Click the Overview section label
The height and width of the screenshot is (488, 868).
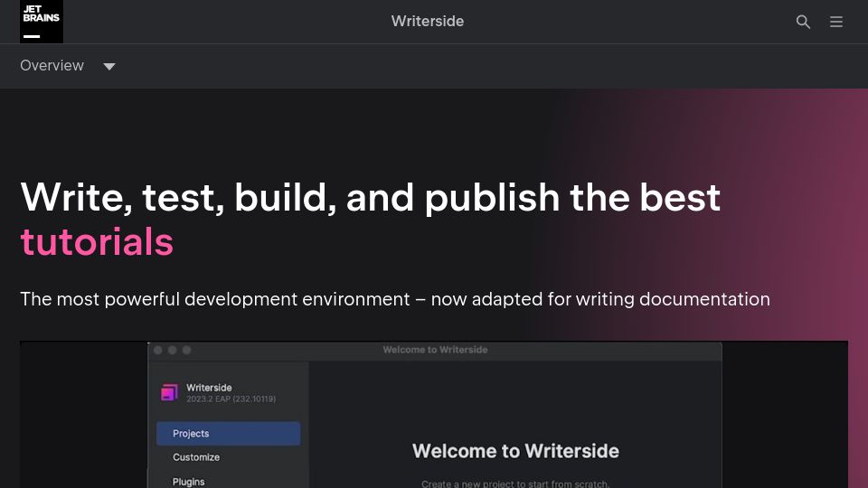coord(52,65)
